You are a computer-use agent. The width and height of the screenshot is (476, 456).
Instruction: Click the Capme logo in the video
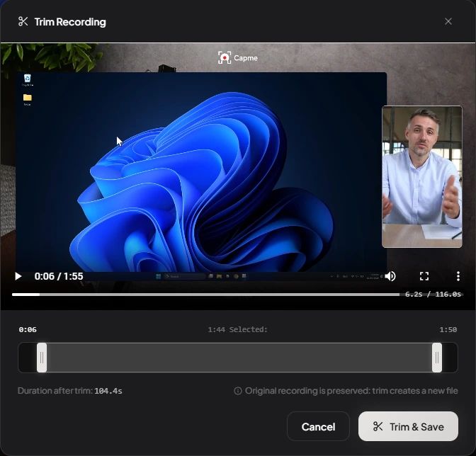238,57
